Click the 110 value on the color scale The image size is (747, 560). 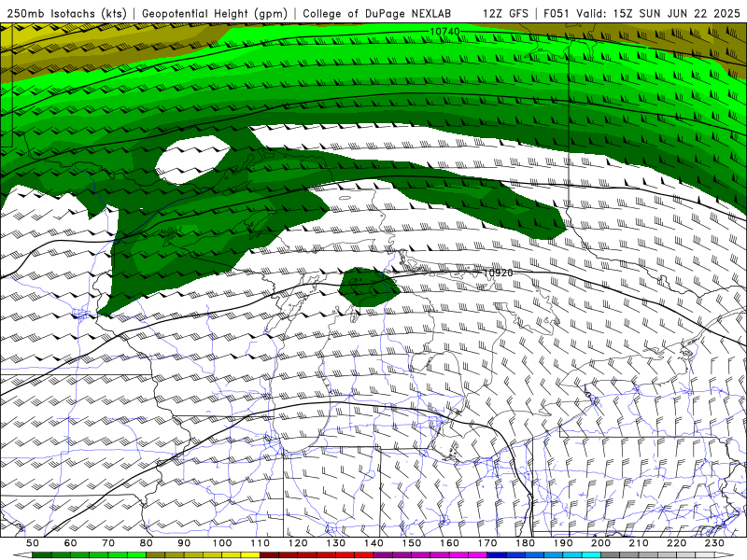(261, 543)
